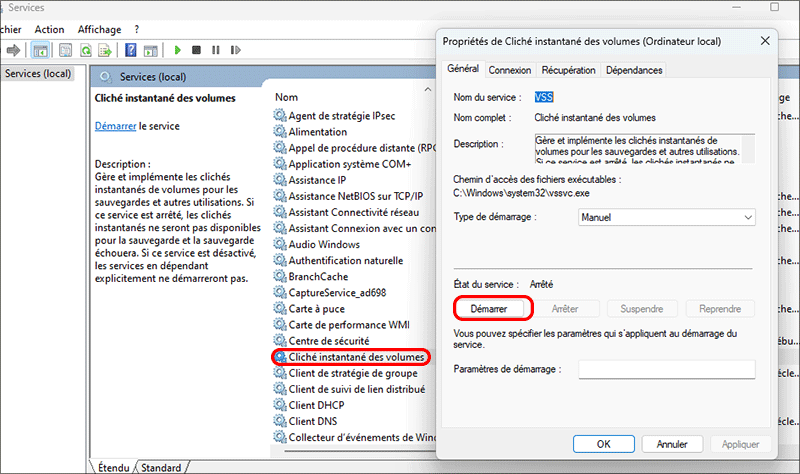Click the forward arrow toolbar icon

(x=13, y=50)
